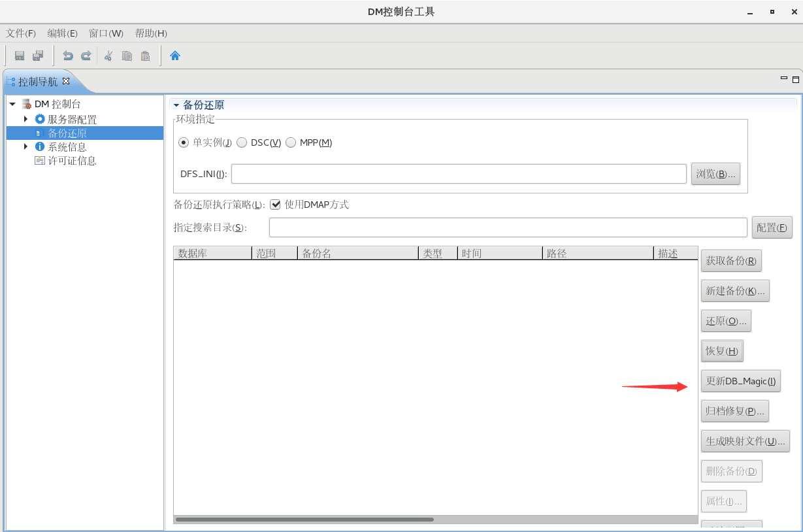The image size is (803, 532).
Task: Select the 单实例 radio button
Action: tap(184, 142)
